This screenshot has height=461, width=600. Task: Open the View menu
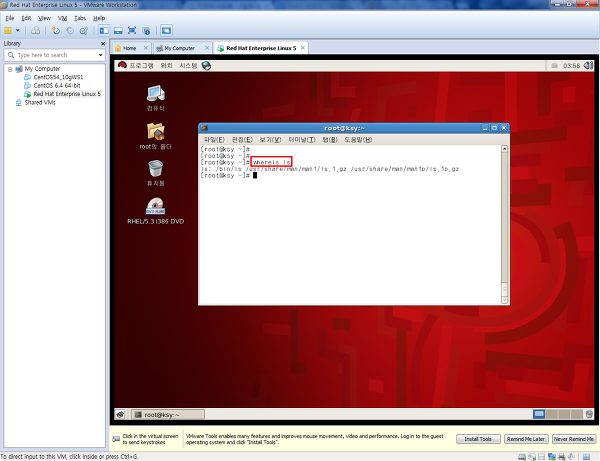click(44, 18)
